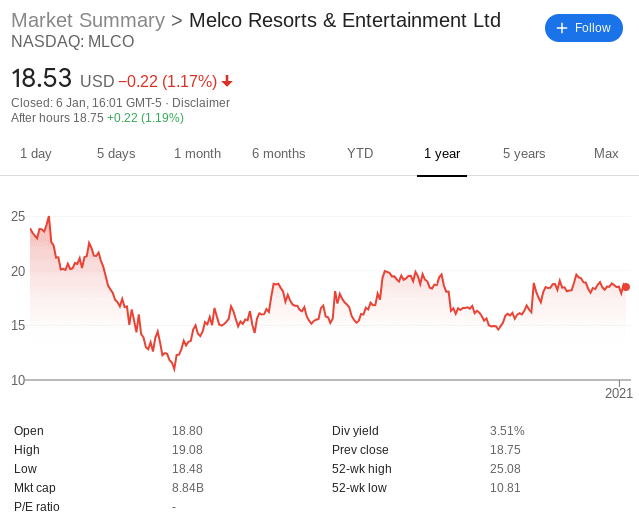Click the Prev close label

360,450
